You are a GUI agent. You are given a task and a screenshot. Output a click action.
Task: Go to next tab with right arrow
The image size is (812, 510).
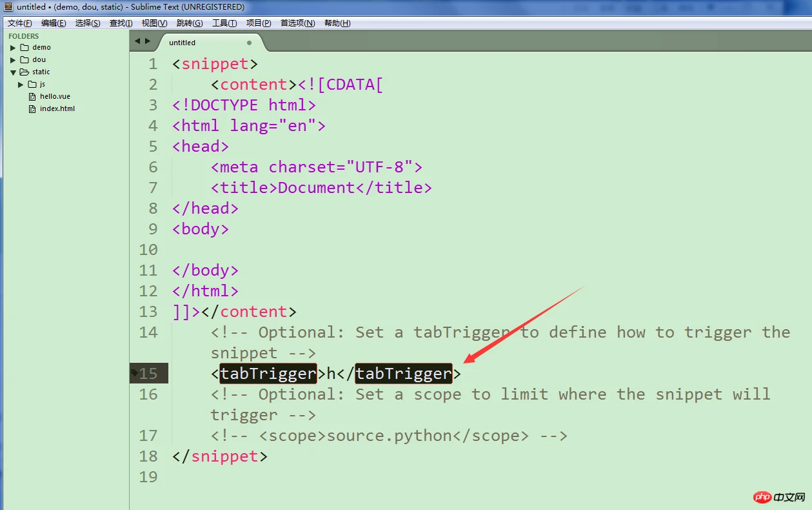[148, 41]
